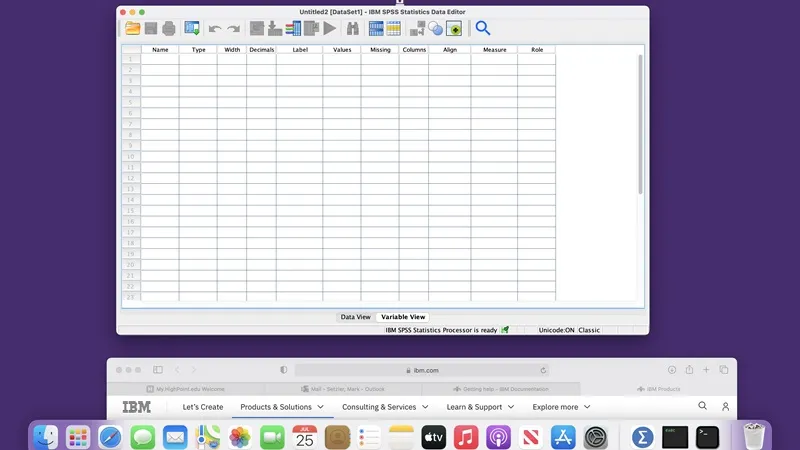
Task: Toggle value labels icon in SPSS toolbar
Action: coord(454,29)
